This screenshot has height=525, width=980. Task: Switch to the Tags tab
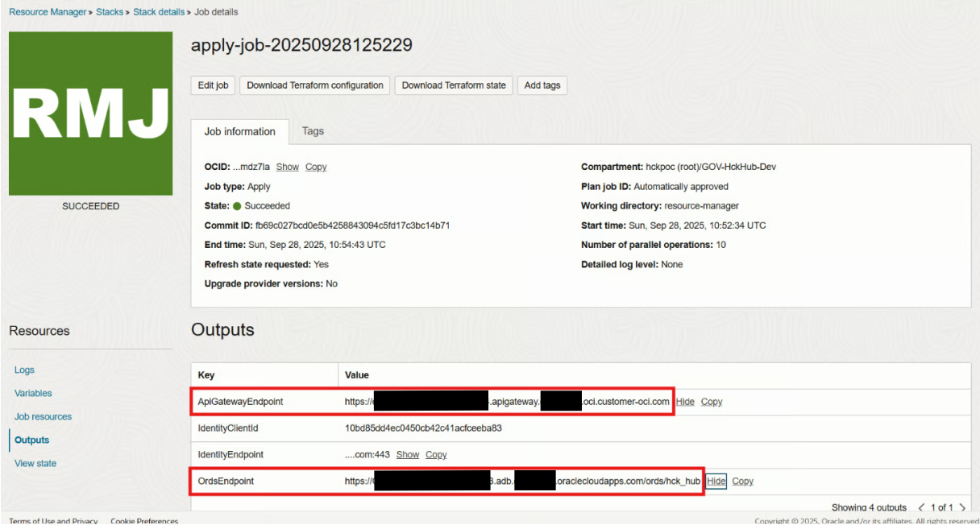click(313, 131)
